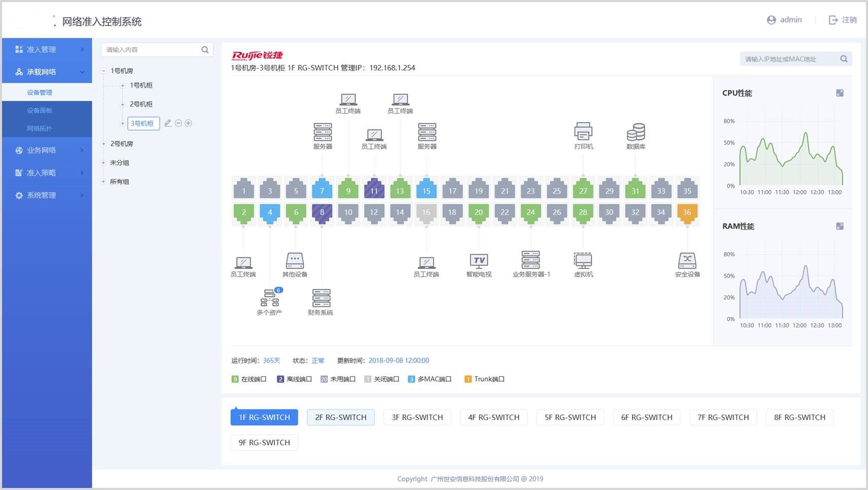Image resolution: width=868 pixels, height=490 pixels.
Task: Click the 注销 logout button
Action: 843,20
